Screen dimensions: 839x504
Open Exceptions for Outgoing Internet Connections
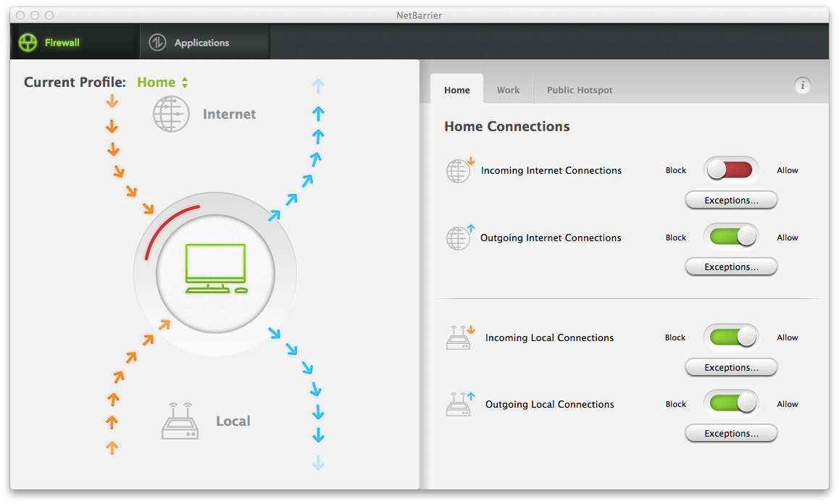(x=731, y=266)
